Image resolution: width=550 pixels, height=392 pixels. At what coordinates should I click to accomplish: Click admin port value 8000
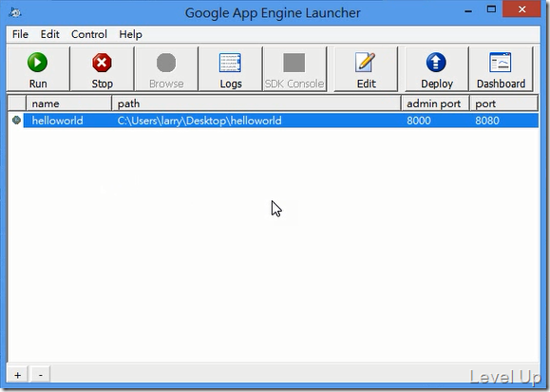(419, 121)
